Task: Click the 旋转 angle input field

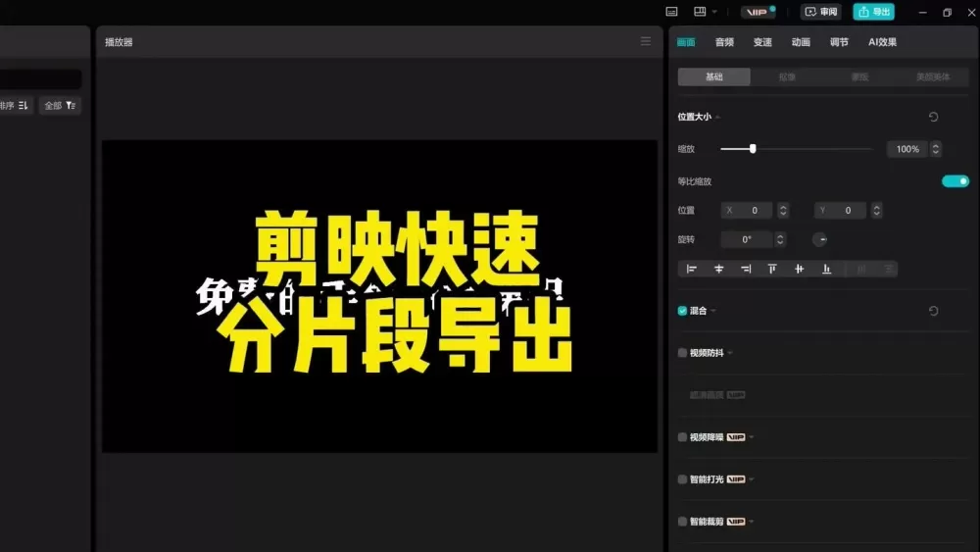Action: tap(747, 239)
